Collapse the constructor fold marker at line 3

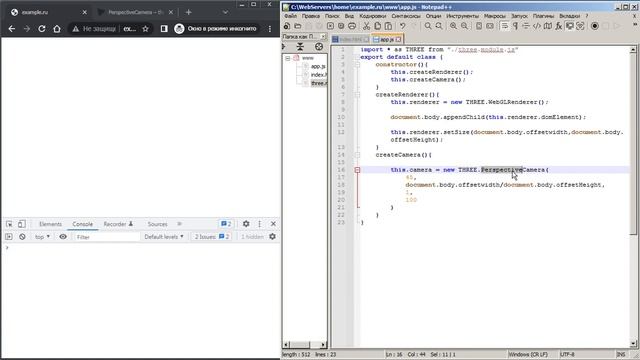tap(357, 64)
